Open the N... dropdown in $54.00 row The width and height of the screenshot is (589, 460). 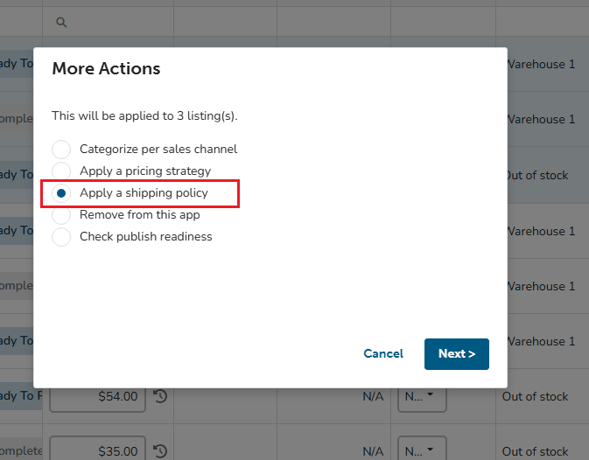(422, 398)
